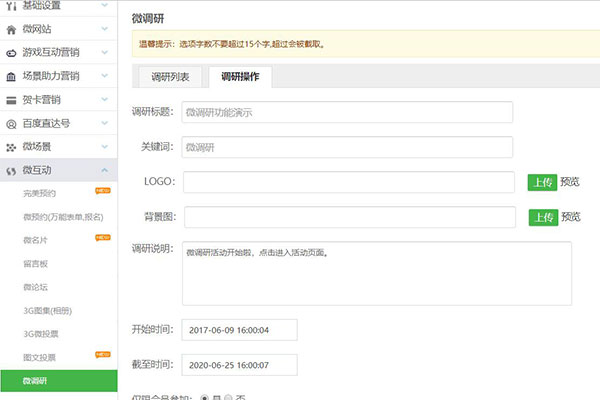
Task: Open 微名片 in sidebar
Action: tap(35, 240)
